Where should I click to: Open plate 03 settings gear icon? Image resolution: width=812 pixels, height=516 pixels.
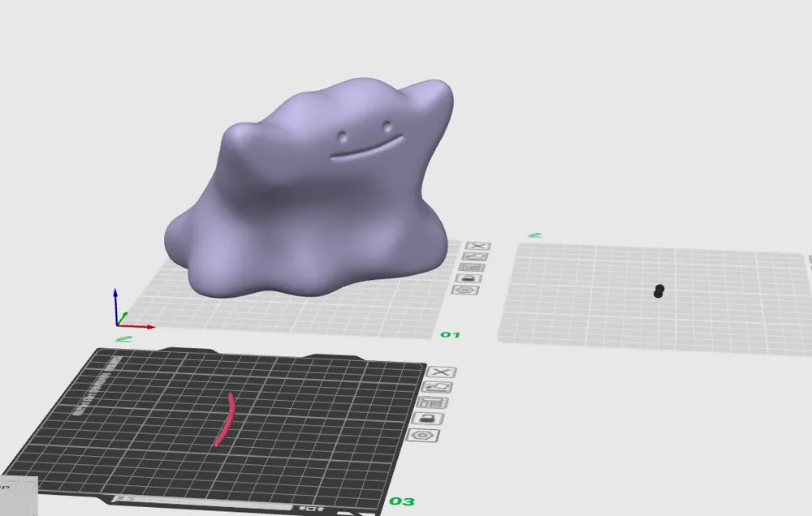pyautogui.click(x=423, y=435)
